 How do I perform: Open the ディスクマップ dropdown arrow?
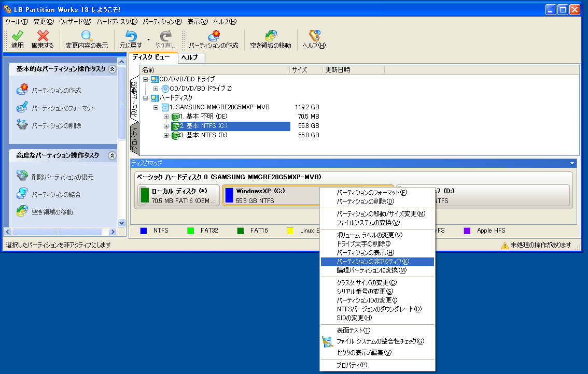click(573, 164)
